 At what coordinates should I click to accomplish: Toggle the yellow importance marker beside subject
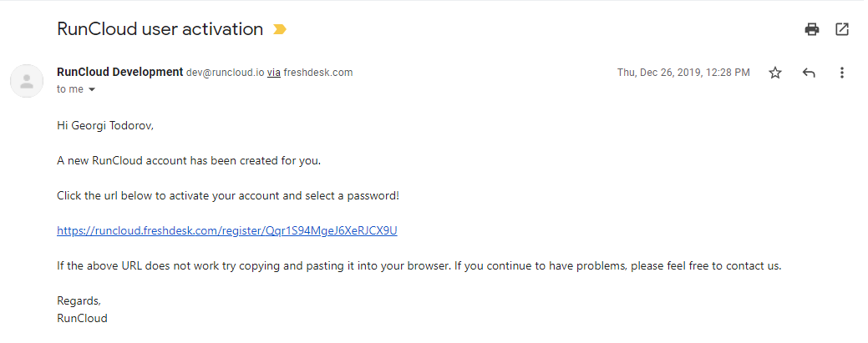point(280,29)
